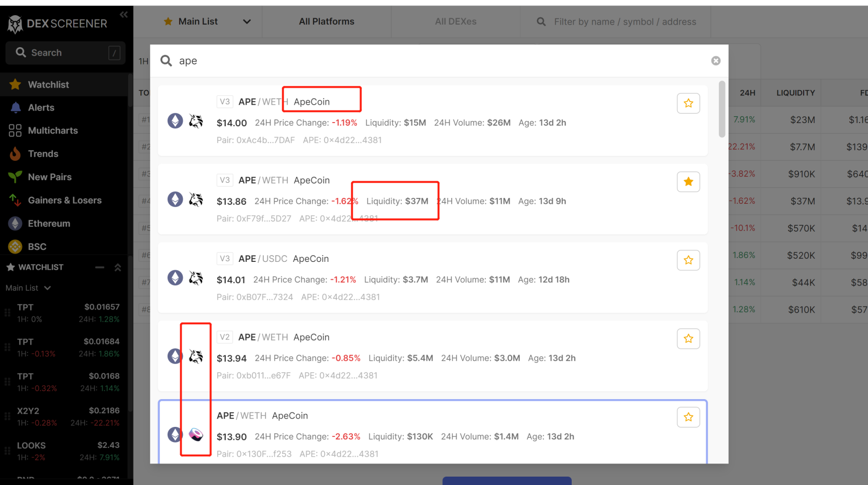
Task: Open the sidebar Main List dropdown
Action: click(28, 288)
